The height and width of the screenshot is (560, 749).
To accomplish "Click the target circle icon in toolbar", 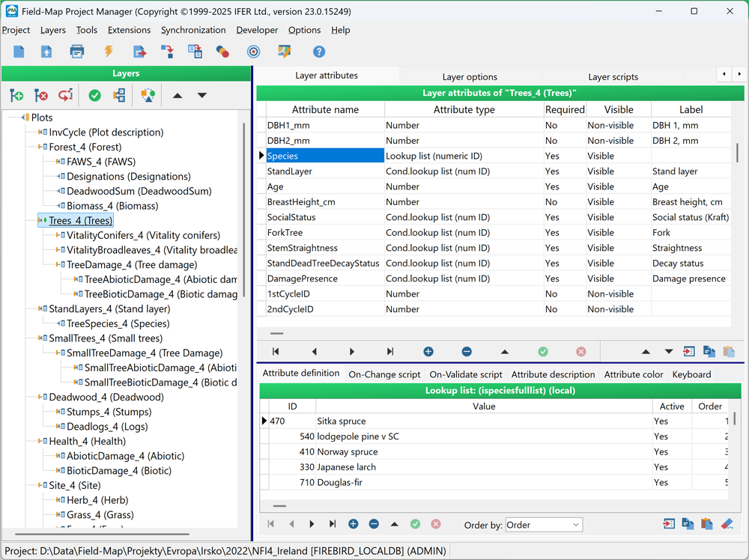I will coord(253,52).
